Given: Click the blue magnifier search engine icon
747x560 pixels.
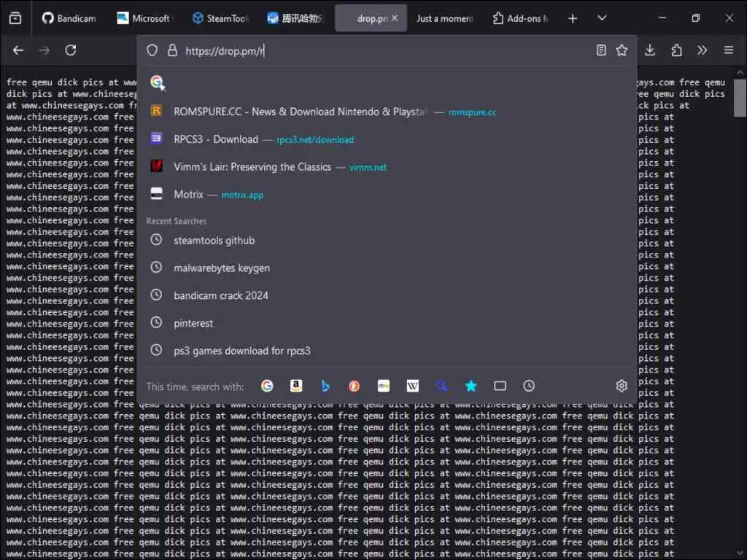Looking at the screenshot, I should (x=441, y=386).
